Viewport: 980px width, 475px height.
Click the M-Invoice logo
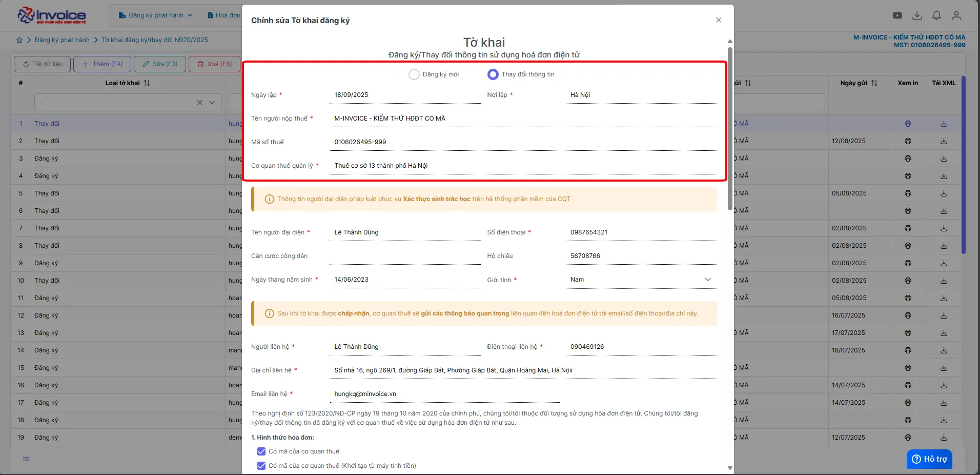(x=52, y=15)
